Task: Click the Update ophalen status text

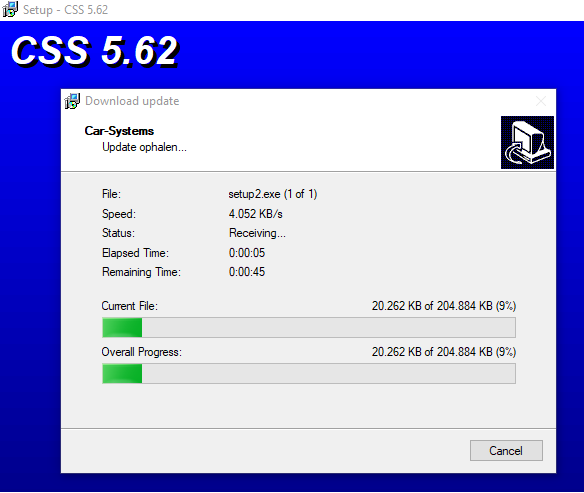Action: (145, 147)
